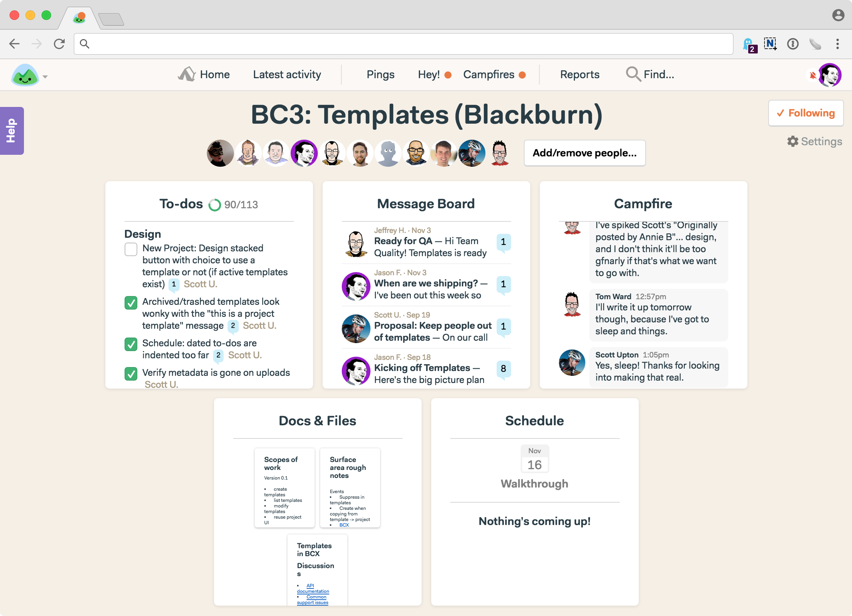Open Docs & Files title
The height and width of the screenshot is (616, 852).
317,421
